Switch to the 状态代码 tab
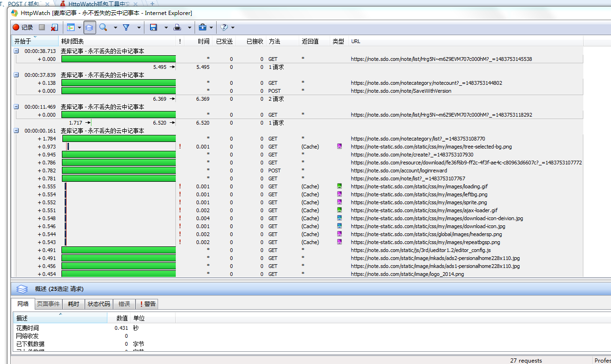The height and width of the screenshot is (364, 611). (99, 304)
